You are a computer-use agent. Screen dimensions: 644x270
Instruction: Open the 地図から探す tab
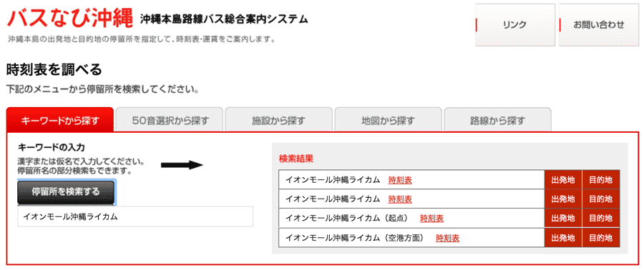coord(388,120)
